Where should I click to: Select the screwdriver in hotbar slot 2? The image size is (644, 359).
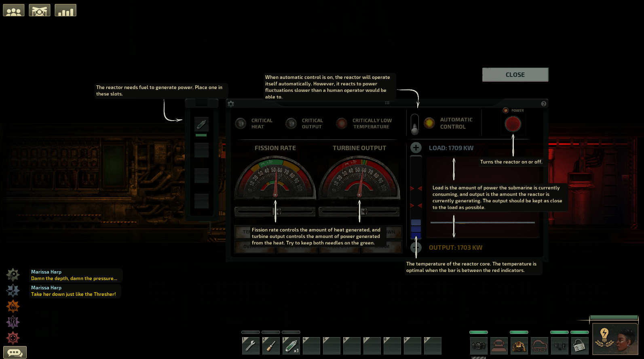tap(271, 346)
